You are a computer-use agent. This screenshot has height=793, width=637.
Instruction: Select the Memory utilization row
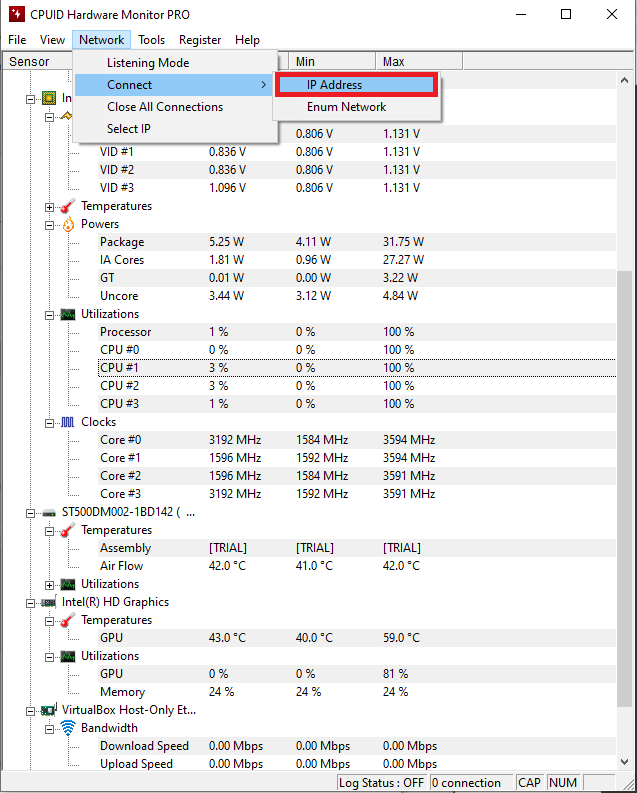coord(357,692)
